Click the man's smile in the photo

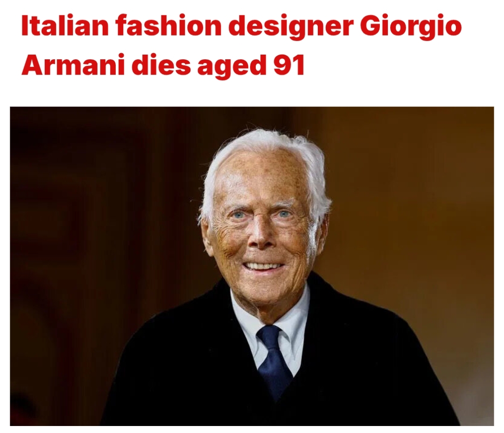click(x=263, y=266)
